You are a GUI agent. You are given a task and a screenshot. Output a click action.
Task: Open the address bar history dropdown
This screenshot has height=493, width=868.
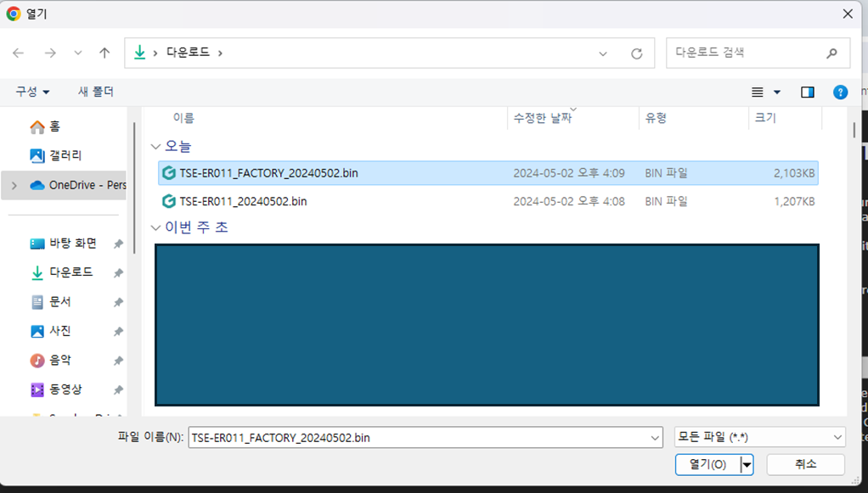[x=603, y=53]
